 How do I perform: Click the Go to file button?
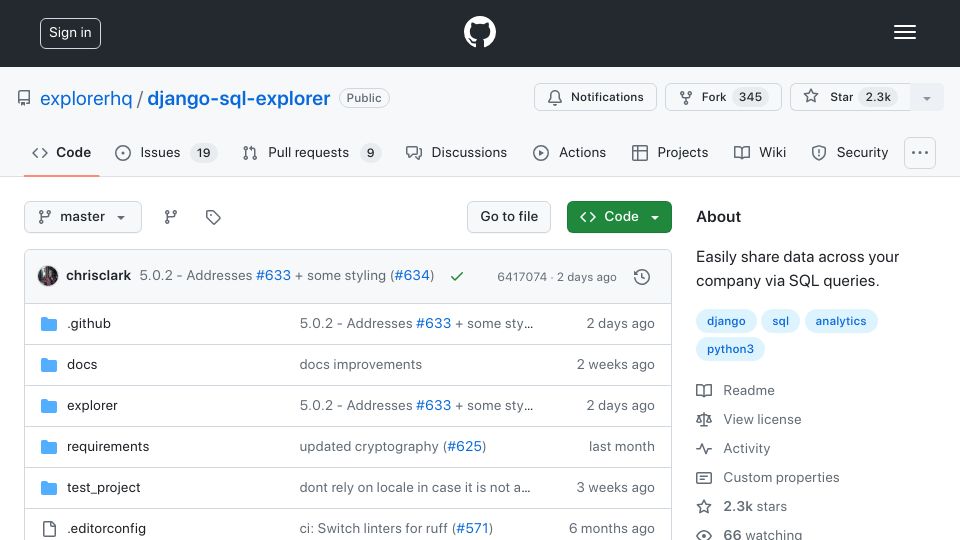pyautogui.click(x=509, y=217)
